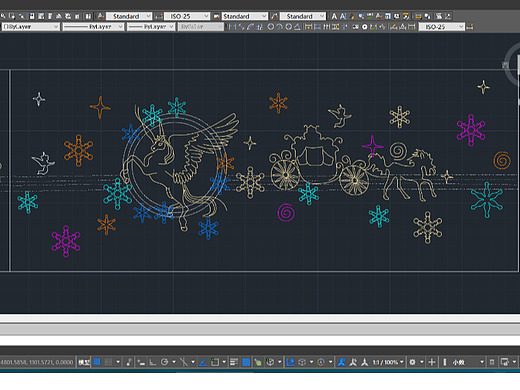520x390 pixels.
Task: Open the Standard table style dropdown
Action: (245, 16)
